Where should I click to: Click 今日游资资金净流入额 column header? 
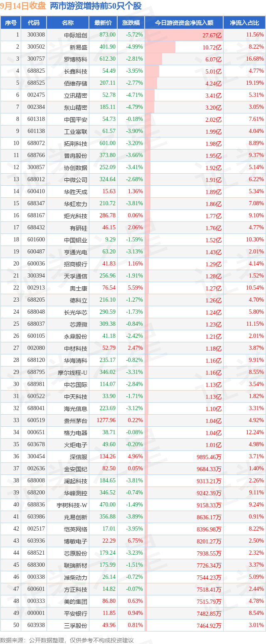[x=184, y=23]
